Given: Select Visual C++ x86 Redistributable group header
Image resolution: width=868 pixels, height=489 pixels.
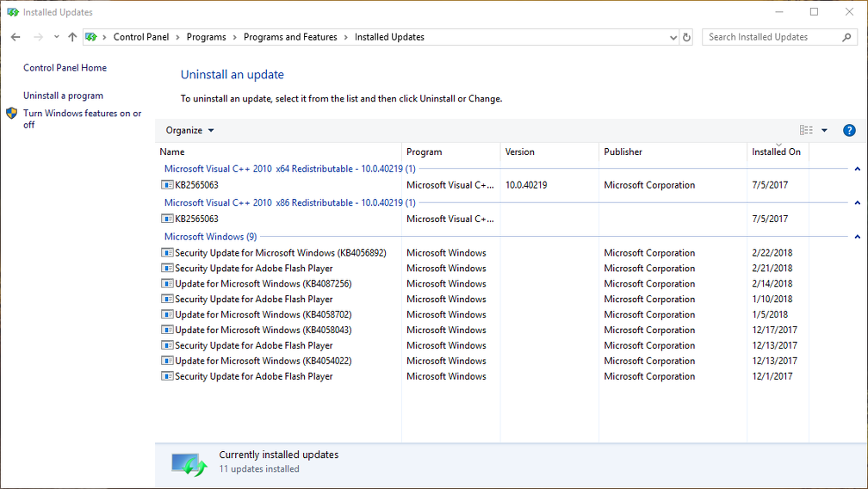Looking at the screenshot, I should (x=289, y=202).
